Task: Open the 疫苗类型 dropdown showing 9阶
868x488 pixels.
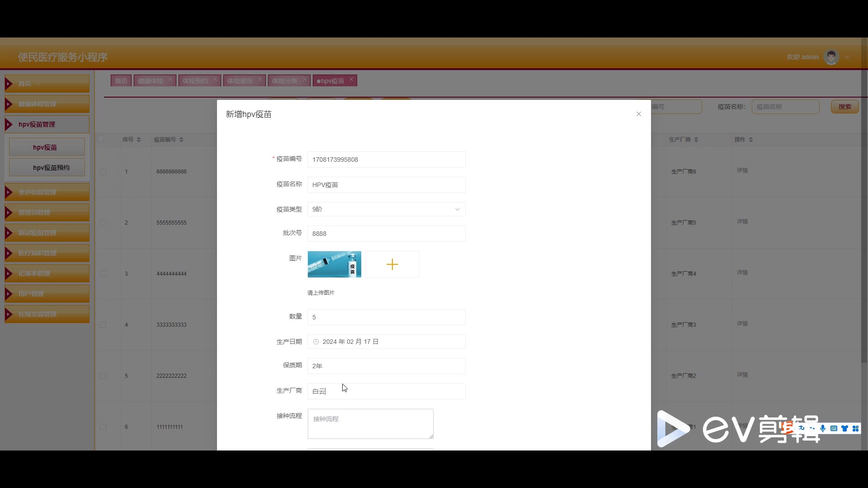Action: coord(386,209)
